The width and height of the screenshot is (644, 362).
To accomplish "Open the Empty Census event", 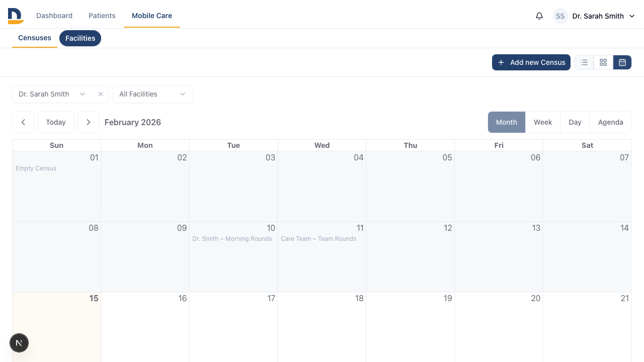I will (36, 168).
